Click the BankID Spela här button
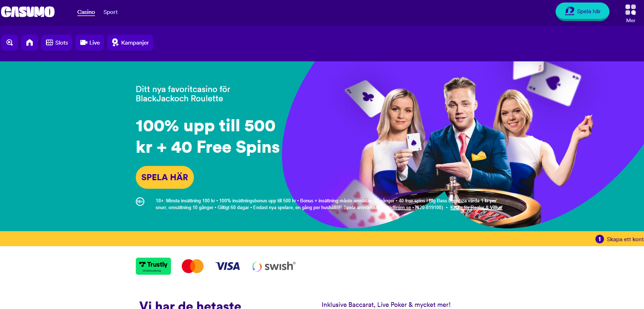The image size is (644, 309). [582, 11]
